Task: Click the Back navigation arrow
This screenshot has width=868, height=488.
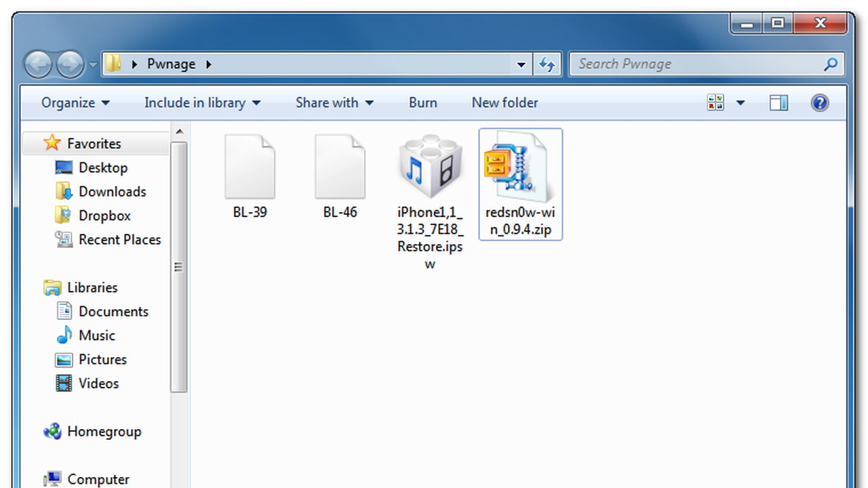Action: 38,64
